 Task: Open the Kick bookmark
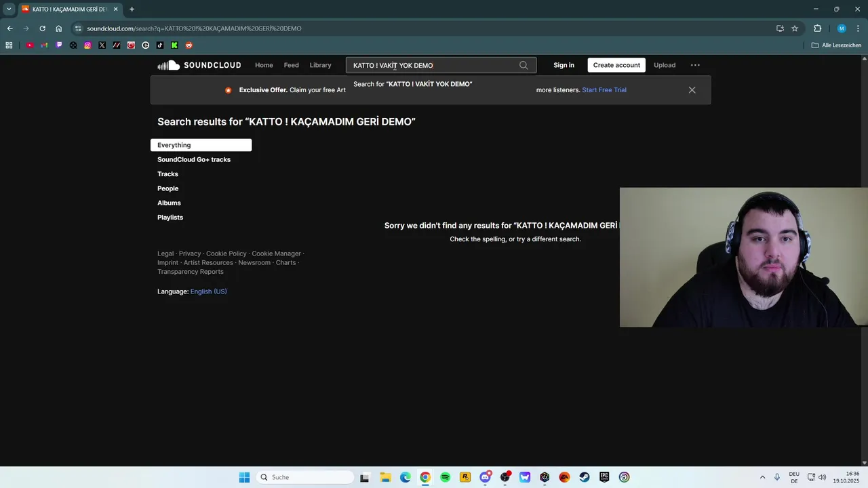[x=174, y=45]
